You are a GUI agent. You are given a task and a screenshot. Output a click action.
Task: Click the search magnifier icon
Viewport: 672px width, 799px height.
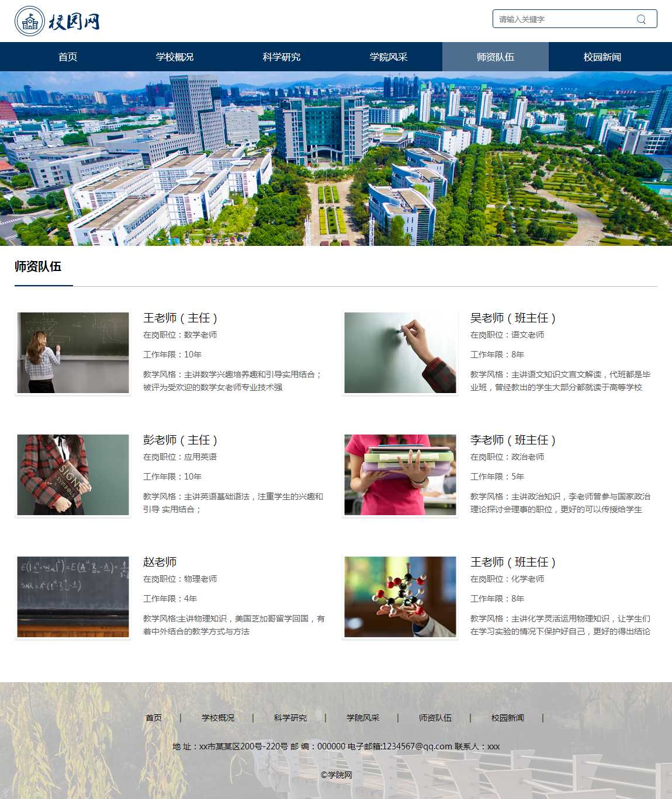point(641,19)
